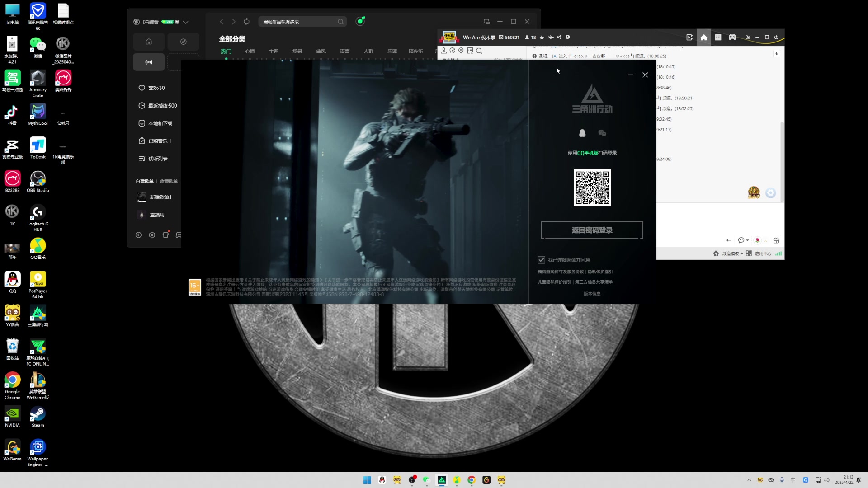Select the radio broadcast icon in music sidebar
868x488 pixels.
(x=149, y=62)
